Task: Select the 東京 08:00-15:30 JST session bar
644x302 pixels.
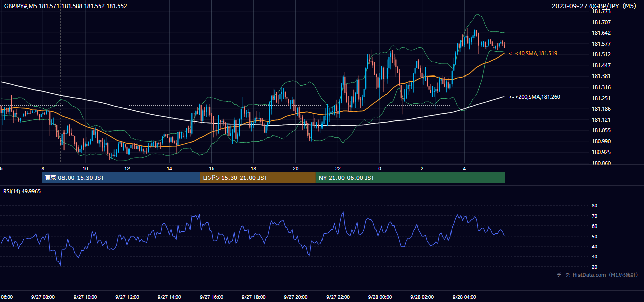Action: (x=121, y=178)
